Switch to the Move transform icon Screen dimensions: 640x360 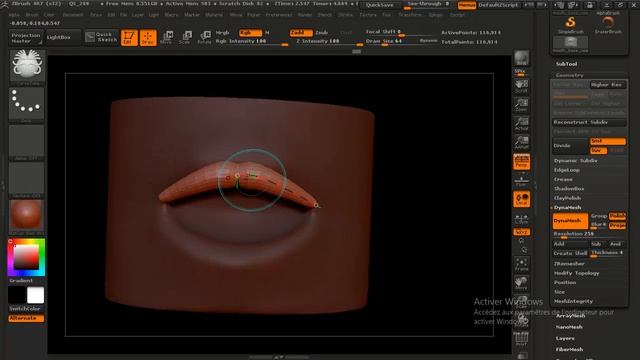click(167, 38)
